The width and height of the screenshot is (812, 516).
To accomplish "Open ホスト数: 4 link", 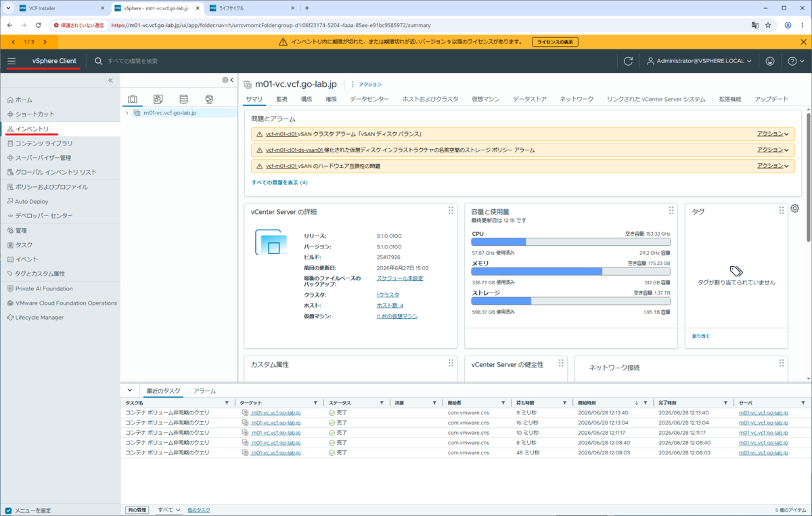I will click(390, 305).
